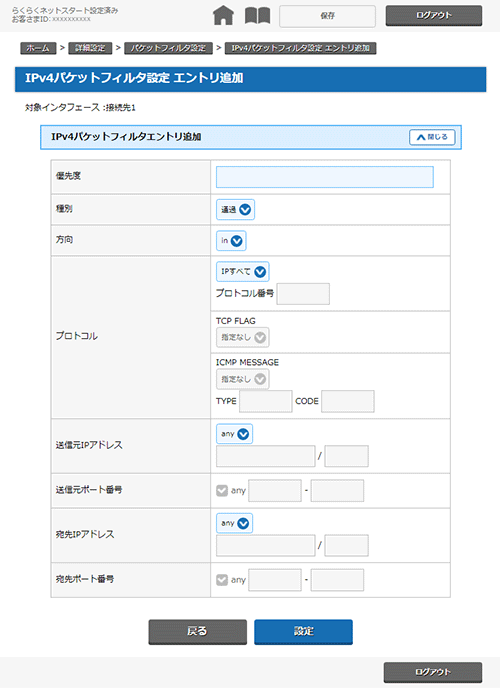This screenshot has height=690, width=500.
Task: Open the ICMP MESSAGE dropdown
Action: 243,379
